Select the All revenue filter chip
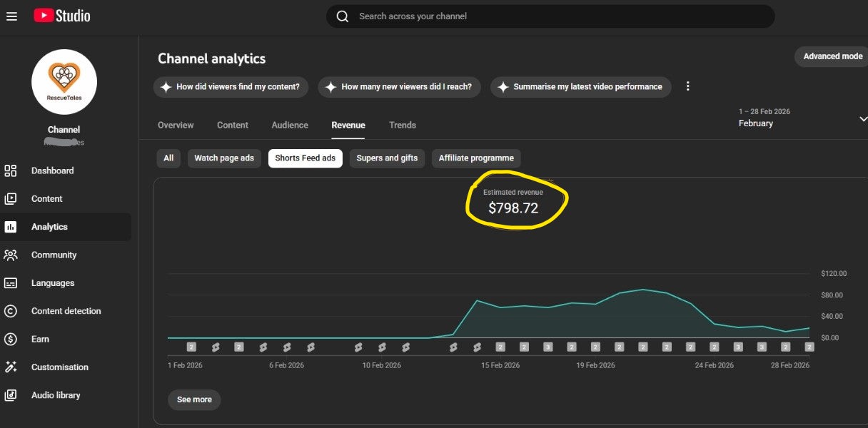868x428 pixels. 168,158
